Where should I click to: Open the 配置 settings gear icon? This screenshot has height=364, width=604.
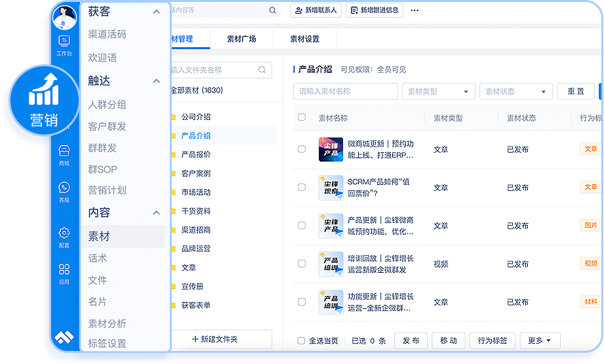(64, 237)
